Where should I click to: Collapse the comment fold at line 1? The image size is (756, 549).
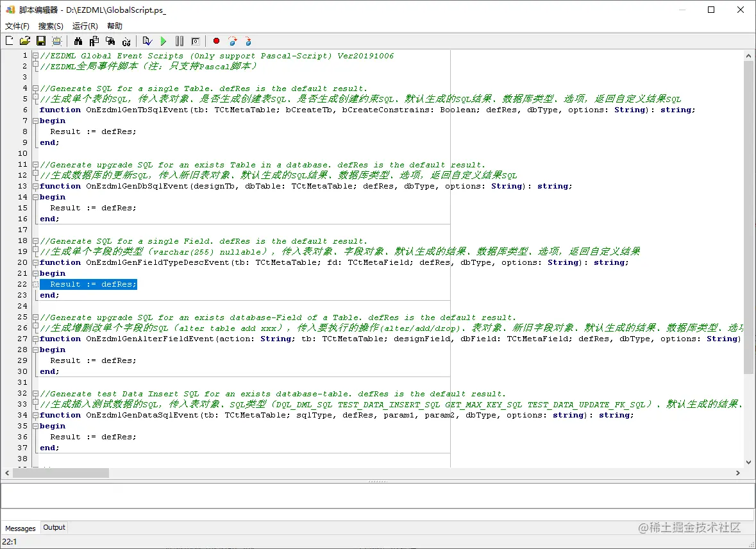pos(35,56)
